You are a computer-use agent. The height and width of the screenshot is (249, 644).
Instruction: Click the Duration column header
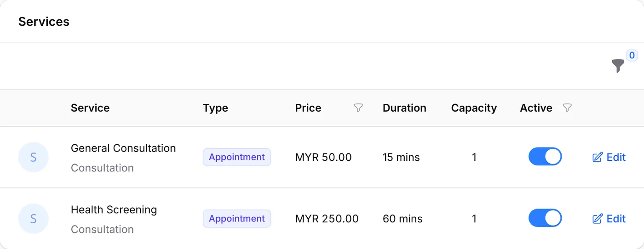click(x=404, y=108)
